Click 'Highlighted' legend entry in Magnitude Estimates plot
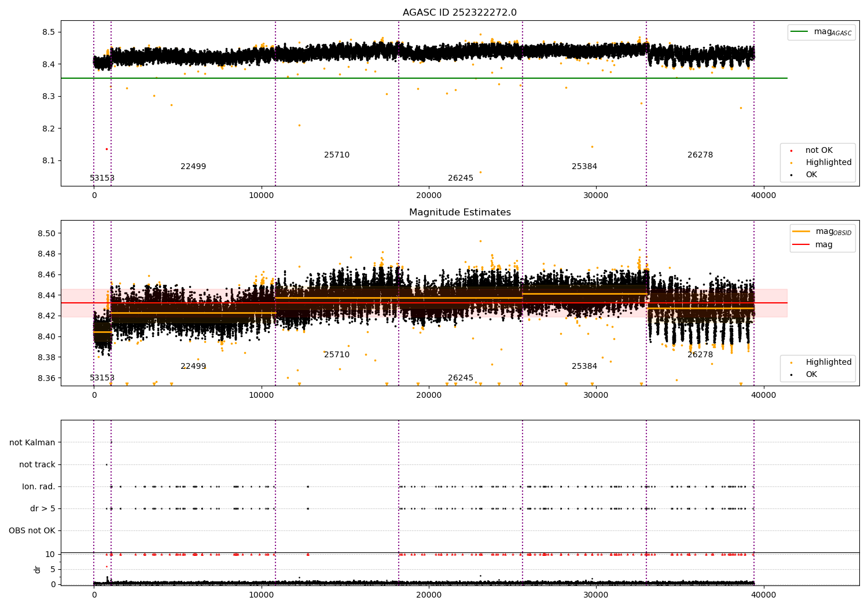 (829, 362)
